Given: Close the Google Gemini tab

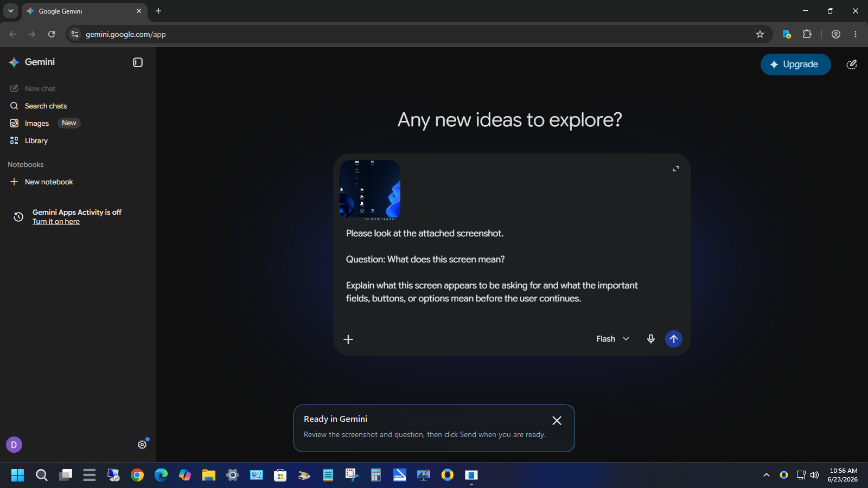Looking at the screenshot, I should pos(139,11).
